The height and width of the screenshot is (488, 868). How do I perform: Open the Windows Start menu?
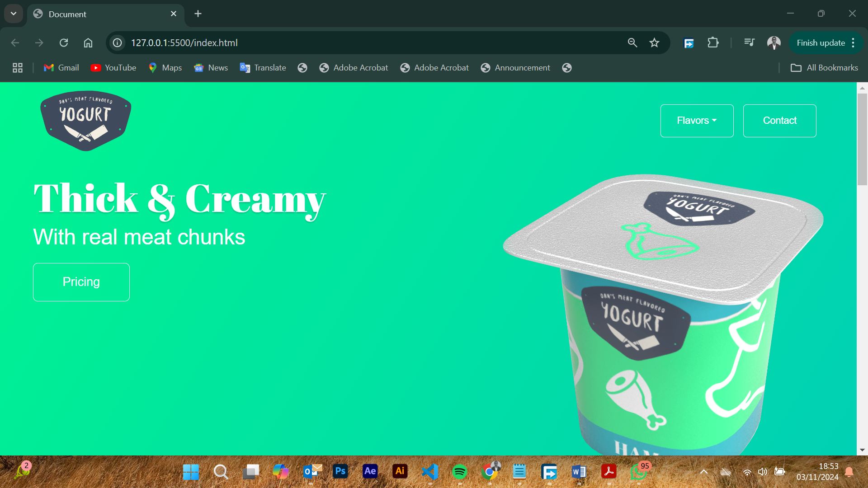tap(191, 472)
